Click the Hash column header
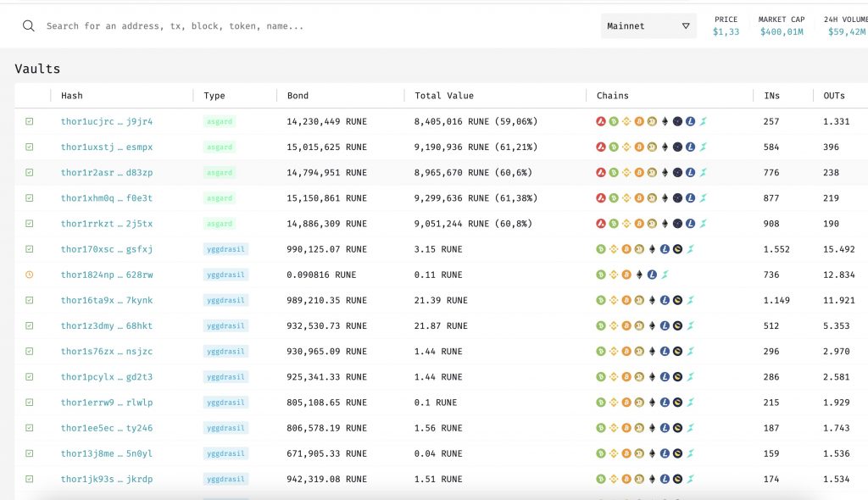The image size is (868, 500). pyautogui.click(x=72, y=95)
